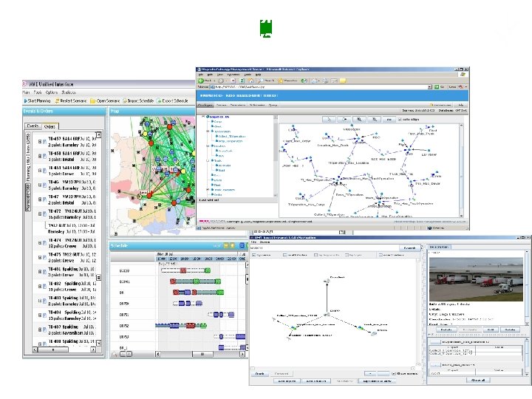Select the vertical Planning tab in Orders panel
The width and height of the screenshot is (532, 399).
pos(28,168)
